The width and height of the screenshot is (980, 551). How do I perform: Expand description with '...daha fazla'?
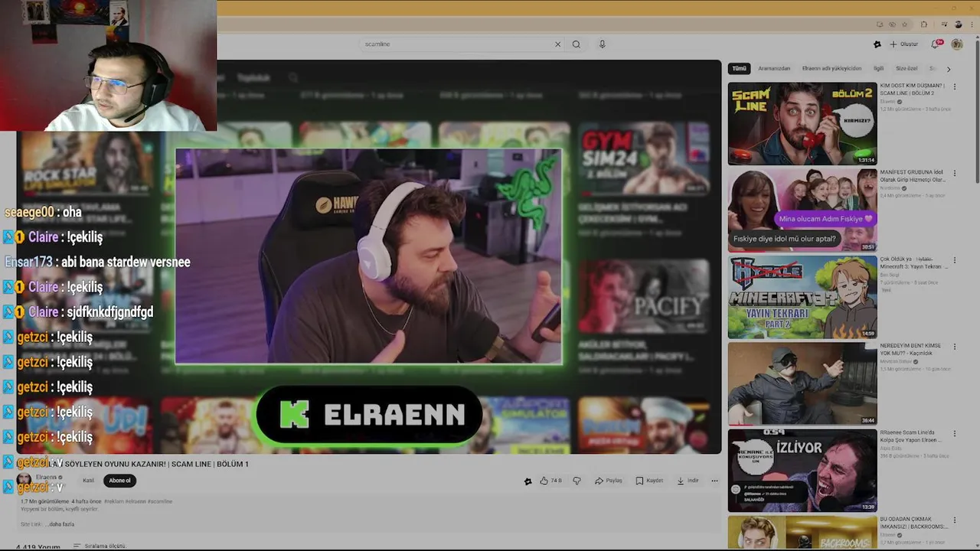(x=60, y=524)
